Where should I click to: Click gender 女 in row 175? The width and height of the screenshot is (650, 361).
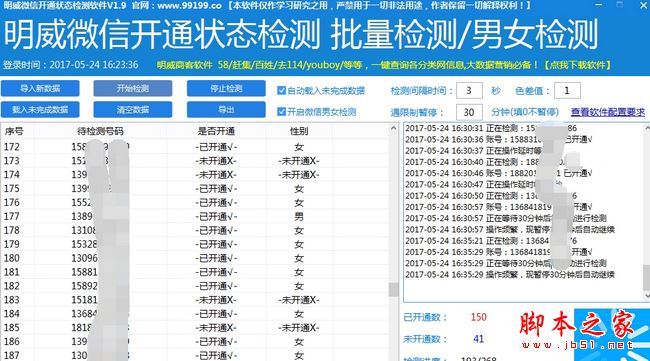click(299, 189)
